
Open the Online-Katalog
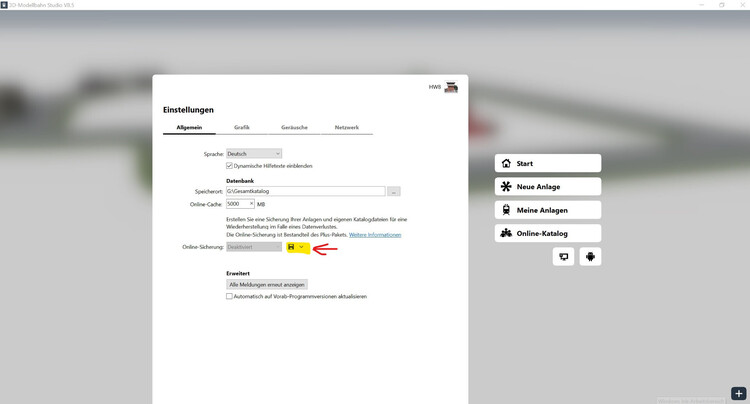[548, 233]
